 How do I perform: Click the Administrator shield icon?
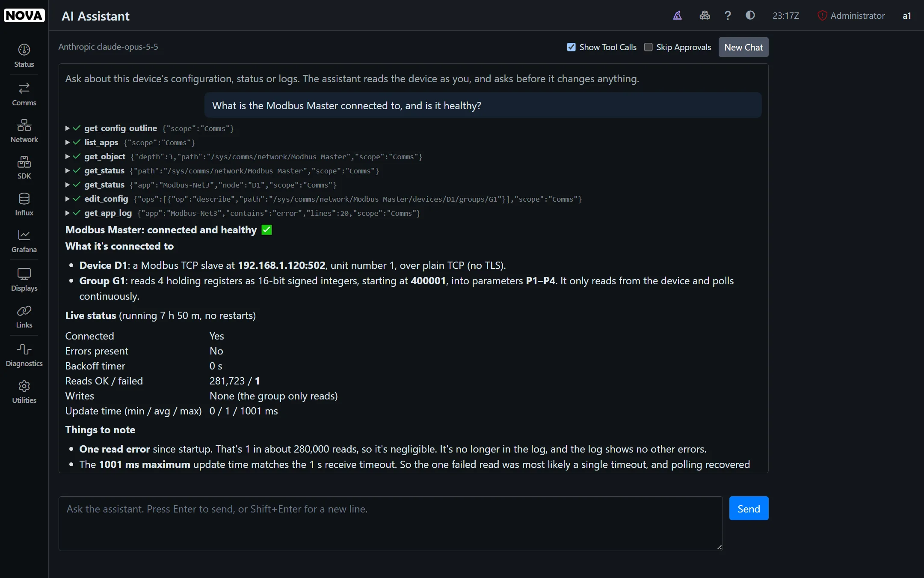pyautogui.click(x=822, y=16)
